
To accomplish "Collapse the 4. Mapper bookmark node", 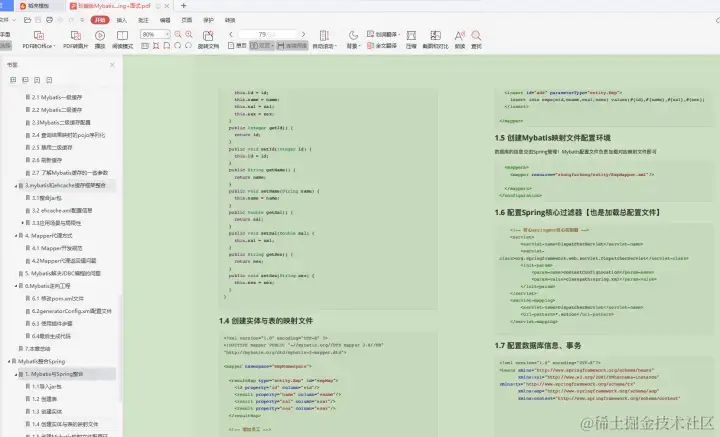I will point(16,236).
